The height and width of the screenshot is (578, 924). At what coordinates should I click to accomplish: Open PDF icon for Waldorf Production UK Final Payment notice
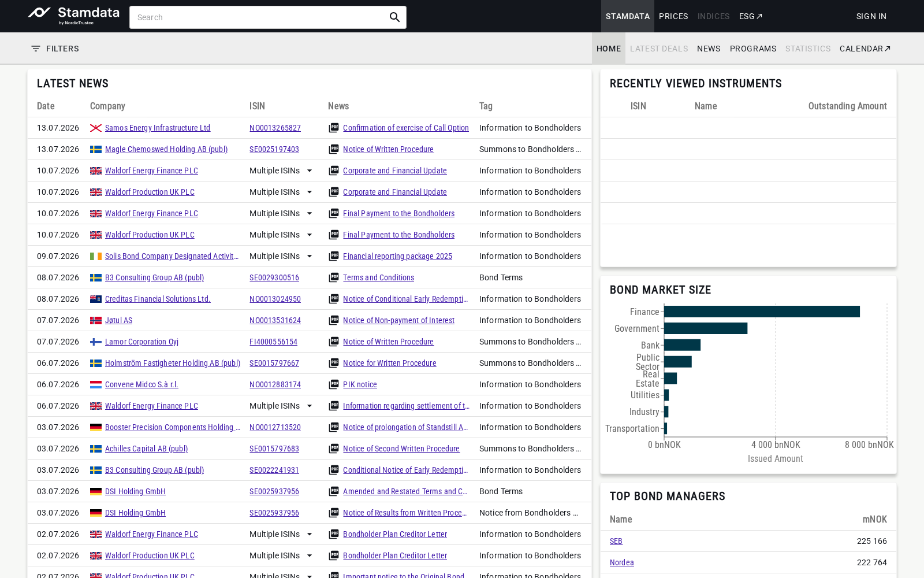click(x=334, y=235)
